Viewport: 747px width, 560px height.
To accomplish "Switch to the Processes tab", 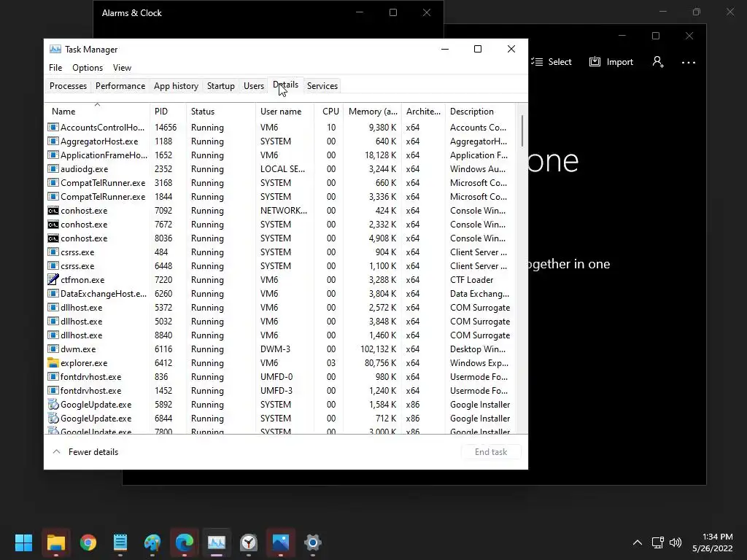I will tap(68, 86).
